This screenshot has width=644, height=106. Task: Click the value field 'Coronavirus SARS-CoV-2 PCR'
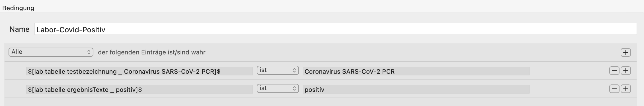[x=416, y=71]
